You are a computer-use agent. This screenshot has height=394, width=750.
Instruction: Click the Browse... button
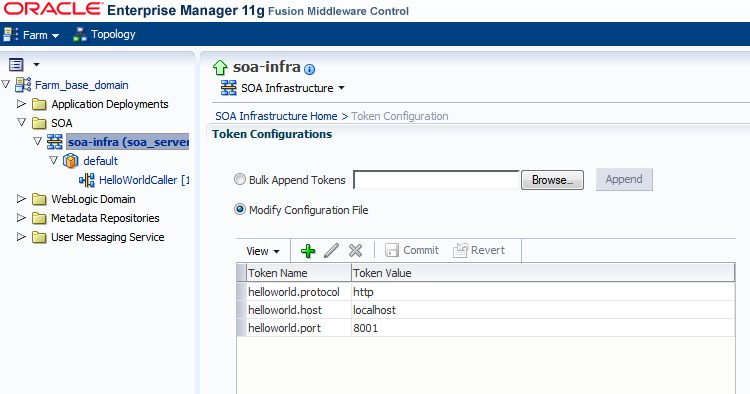click(552, 180)
